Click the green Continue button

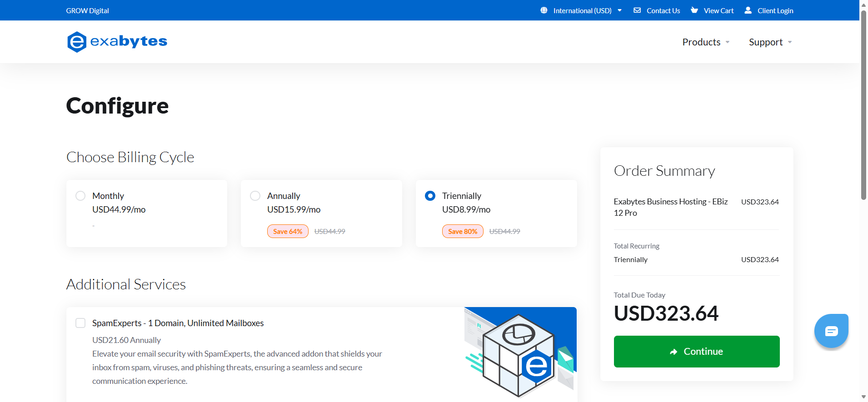tap(697, 352)
